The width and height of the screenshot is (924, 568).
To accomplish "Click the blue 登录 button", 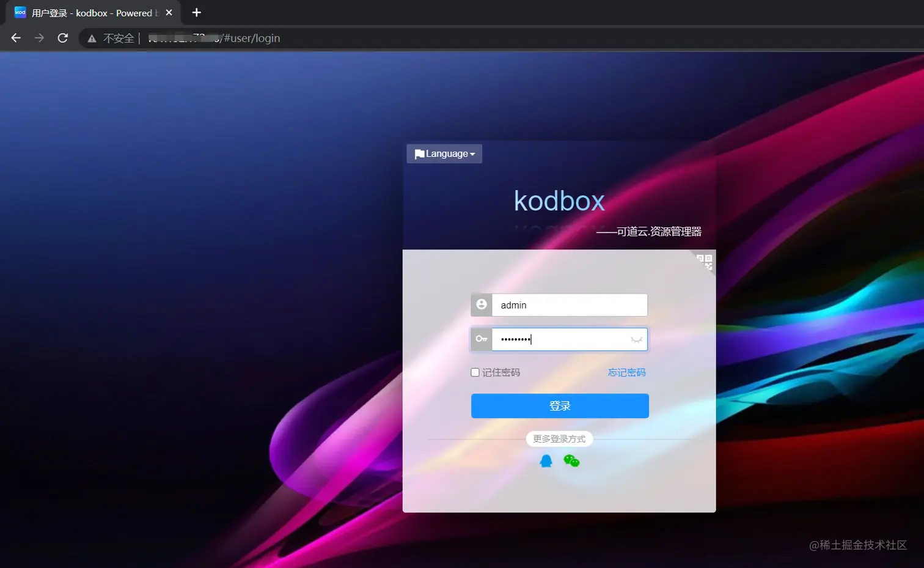I will (x=560, y=406).
